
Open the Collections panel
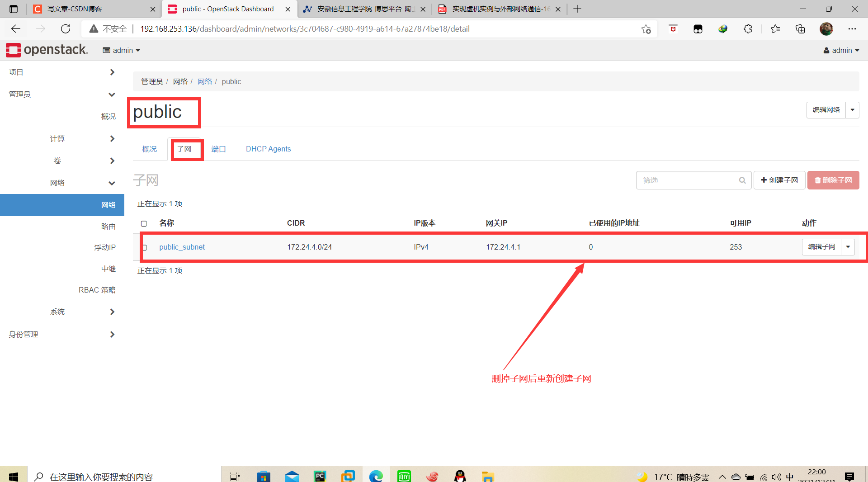coord(800,29)
